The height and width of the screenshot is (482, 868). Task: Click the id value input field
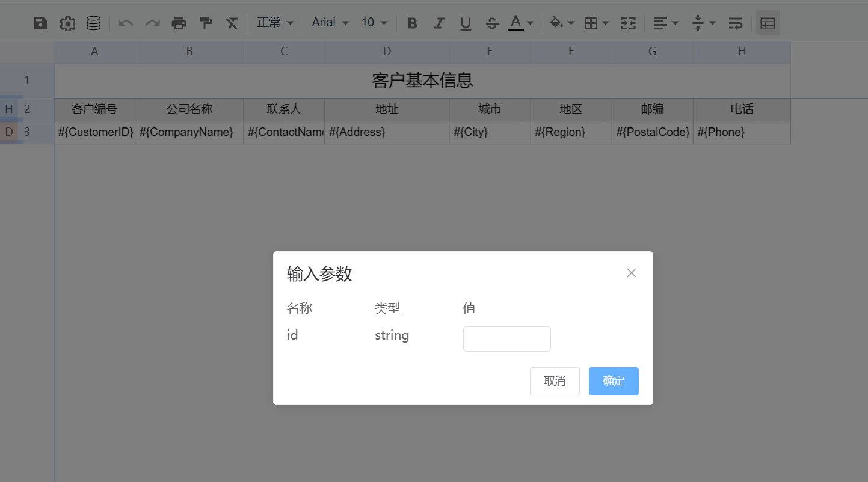tap(506, 339)
